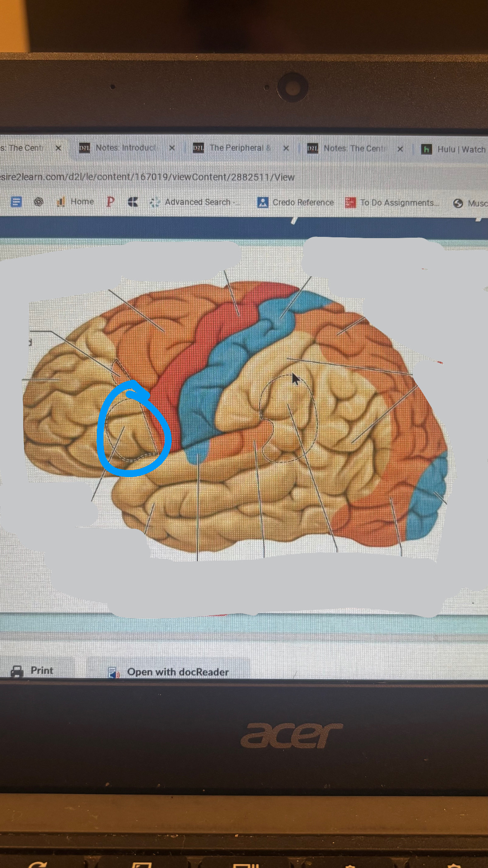
Task: Click Open with docReader
Action: pyautogui.click(x=170, y=672)
